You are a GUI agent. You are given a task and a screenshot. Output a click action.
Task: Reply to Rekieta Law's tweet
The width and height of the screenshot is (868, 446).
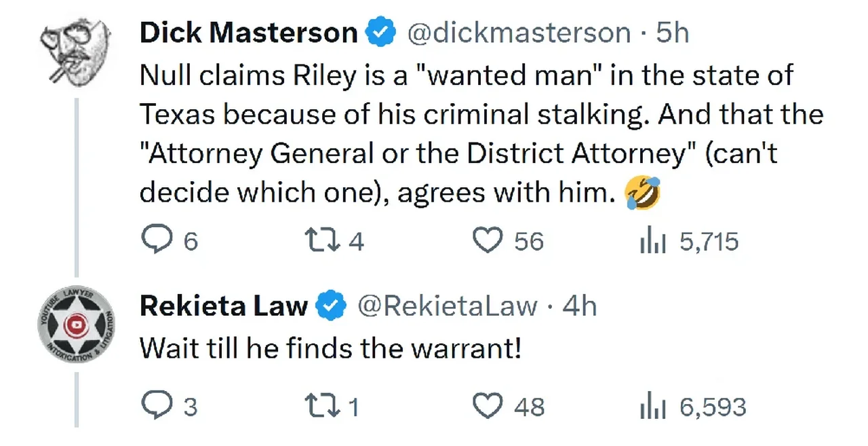coord(155,406)
